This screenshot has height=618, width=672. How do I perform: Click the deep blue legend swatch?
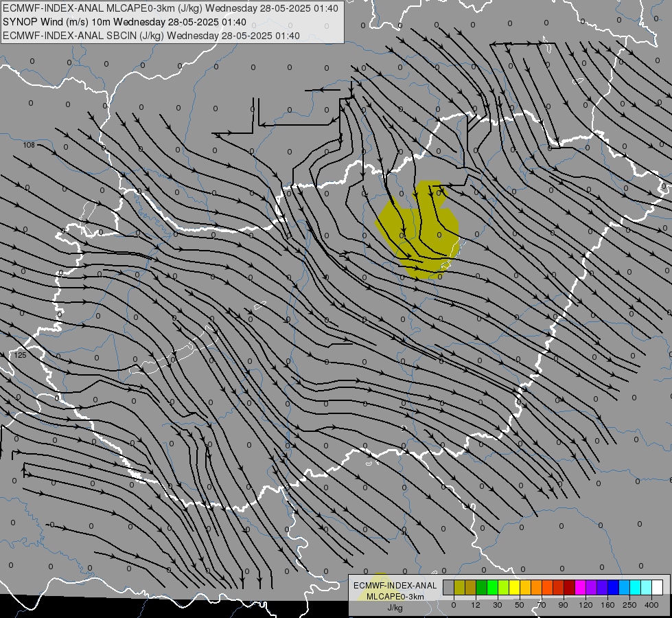613,587
